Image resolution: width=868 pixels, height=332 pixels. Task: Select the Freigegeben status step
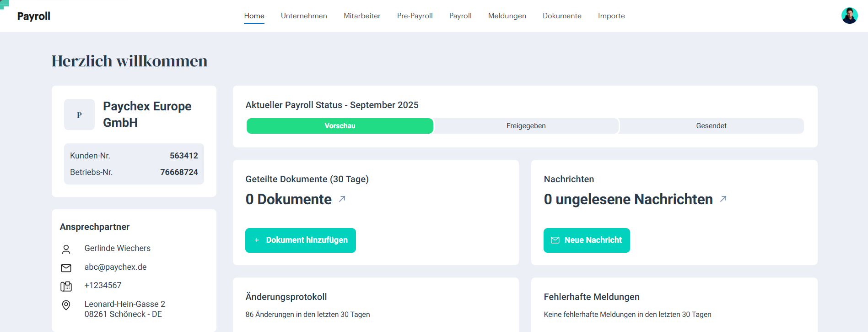tap(526, 126)
